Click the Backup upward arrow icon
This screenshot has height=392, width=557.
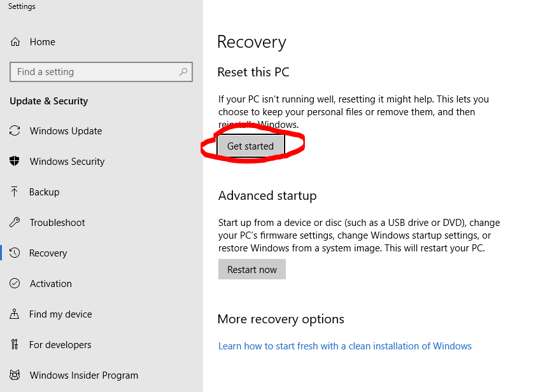pos(14,192)
